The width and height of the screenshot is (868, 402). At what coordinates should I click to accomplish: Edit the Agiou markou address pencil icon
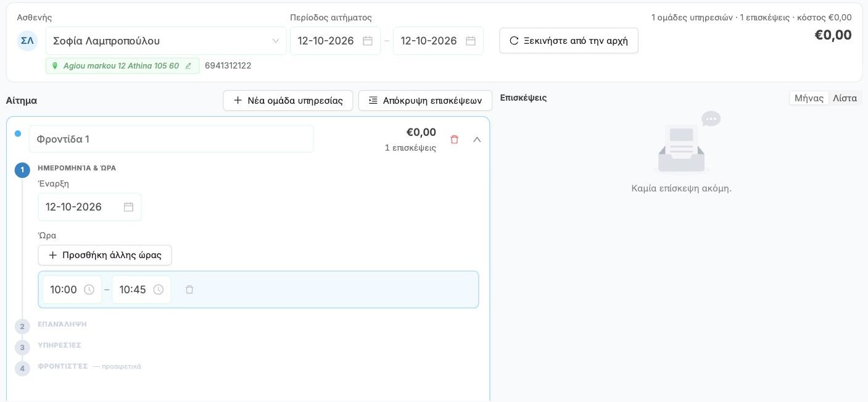189,66
